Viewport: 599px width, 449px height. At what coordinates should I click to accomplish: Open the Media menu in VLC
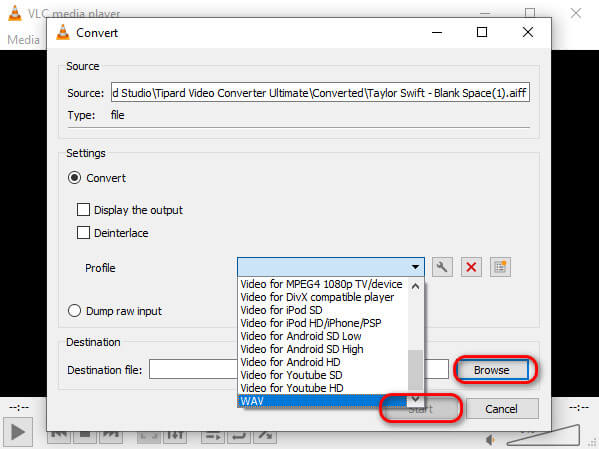point(23,40)
